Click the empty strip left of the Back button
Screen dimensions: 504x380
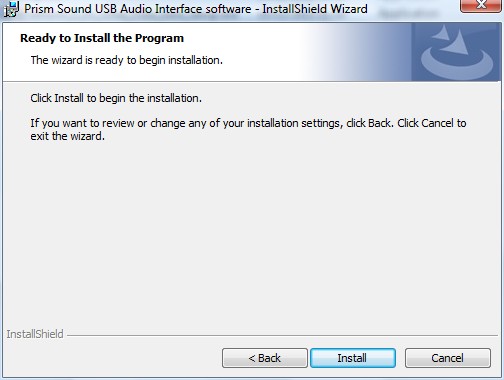(112, 358)
